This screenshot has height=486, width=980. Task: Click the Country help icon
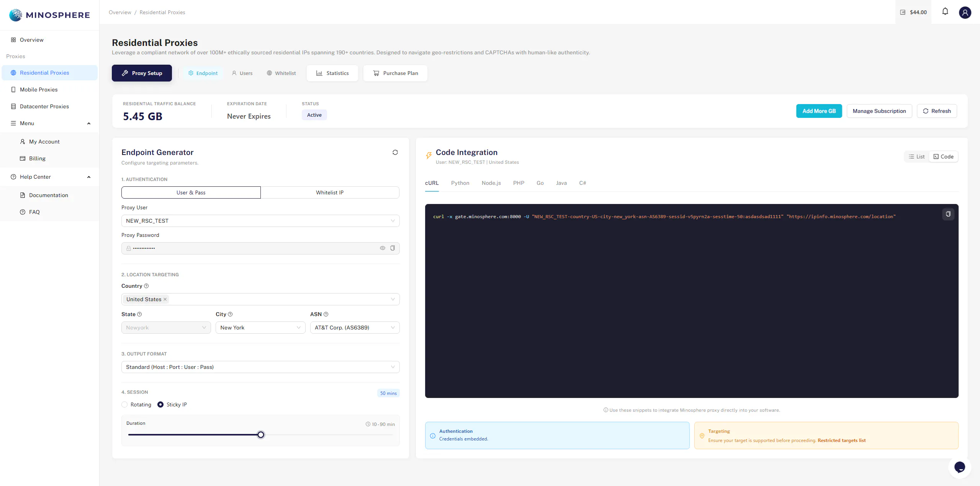146,286
